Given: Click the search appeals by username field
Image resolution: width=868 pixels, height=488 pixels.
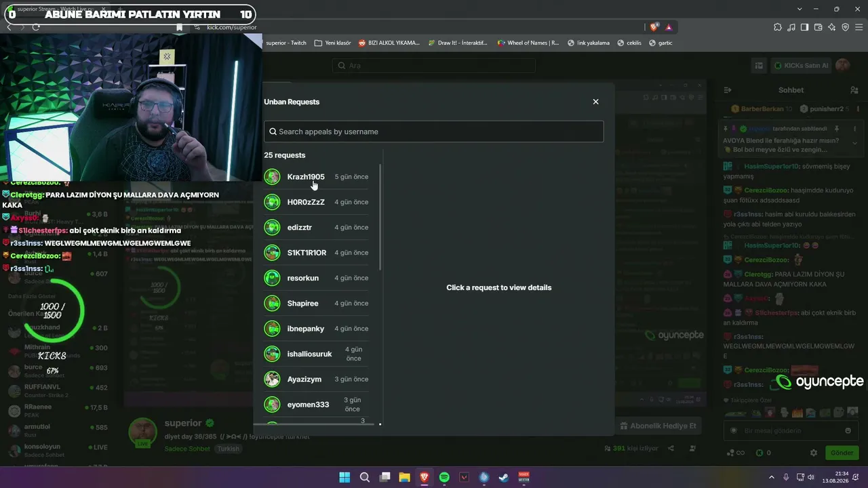Looking at the screenshot, I should click(x=433, y=131).
